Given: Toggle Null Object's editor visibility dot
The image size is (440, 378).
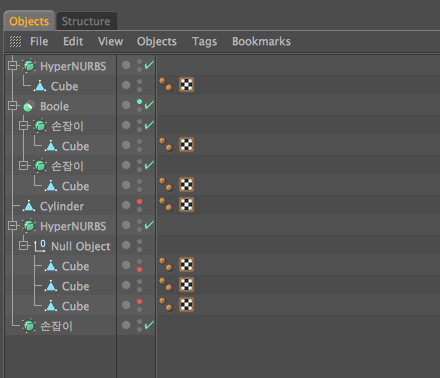Looking at the screenshot, I should pos(139,241).
